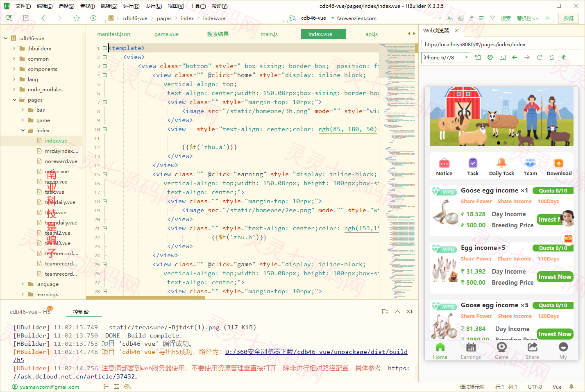Go back with the toolbar's left arrow
This screenshot has height=392, width=585.
coord(43,18)
